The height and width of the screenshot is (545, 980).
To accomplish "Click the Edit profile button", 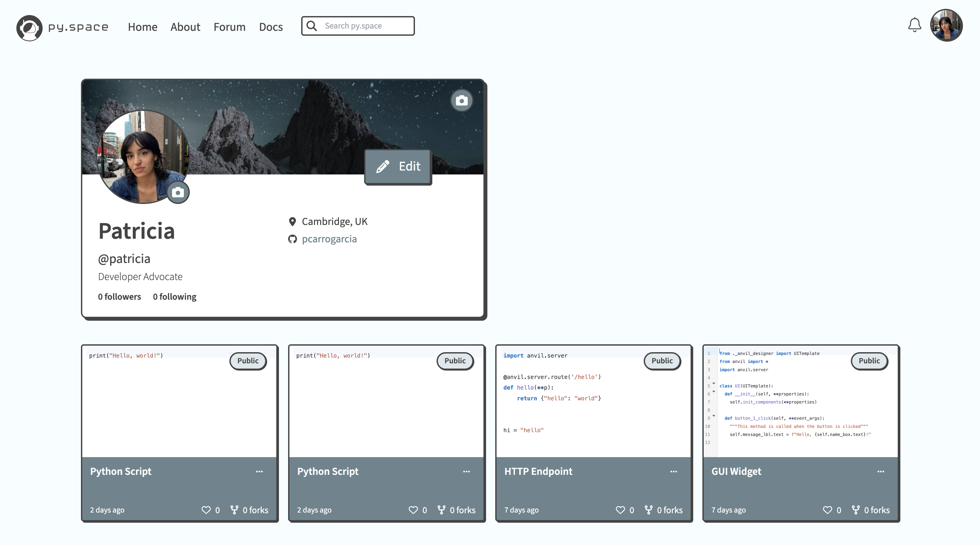I will (398, 167).
